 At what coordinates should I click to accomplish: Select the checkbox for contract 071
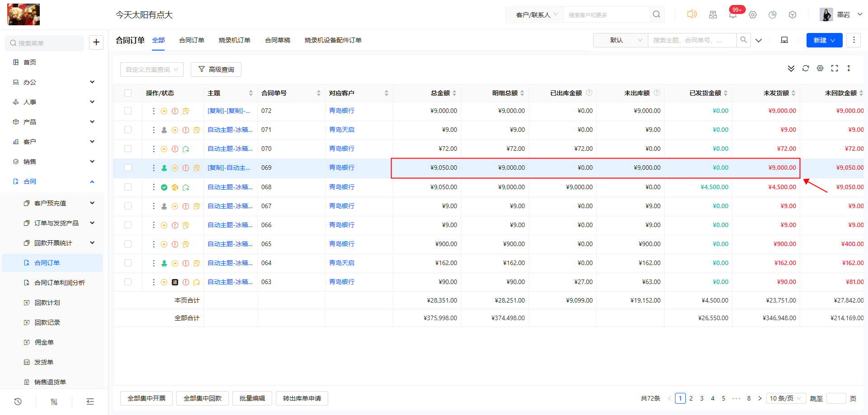(x=128, y=130)
